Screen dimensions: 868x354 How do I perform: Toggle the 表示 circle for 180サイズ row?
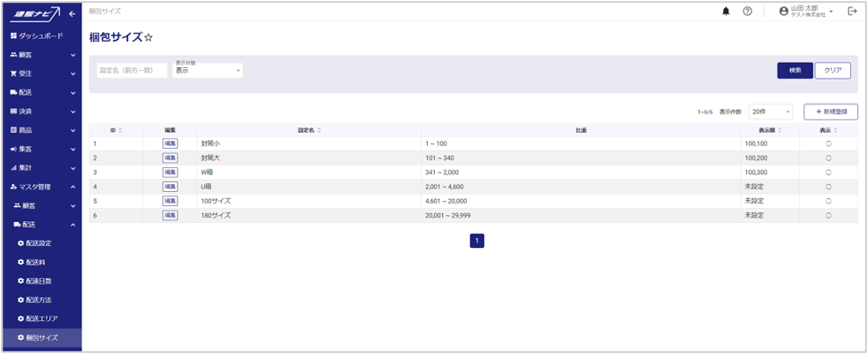tap(828, 215)
